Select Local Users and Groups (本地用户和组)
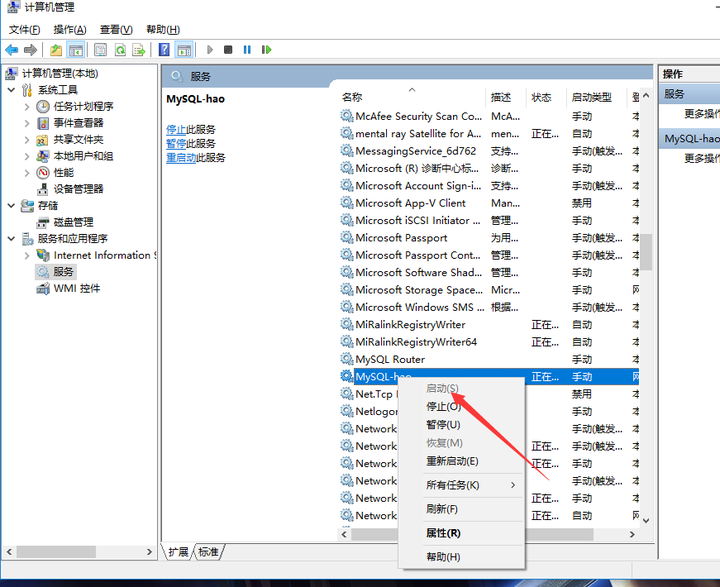This screenshot has height=587, width=720. (83, 156)
